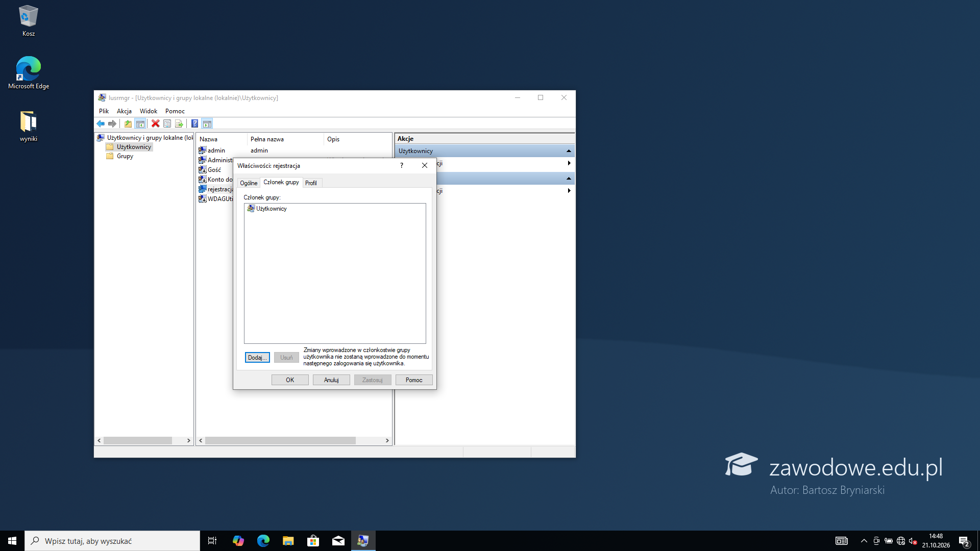The width and height of the screenshot is (980, 551).
Task: Click the Export list toolbar icon
Action: tap(179, 123)
